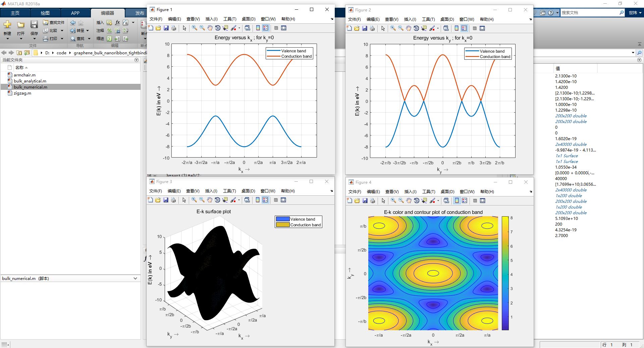This screenshot has width=644, height=348.
Task: Open 帮助(H) menu in Figure 4
Action: point(487,192)
